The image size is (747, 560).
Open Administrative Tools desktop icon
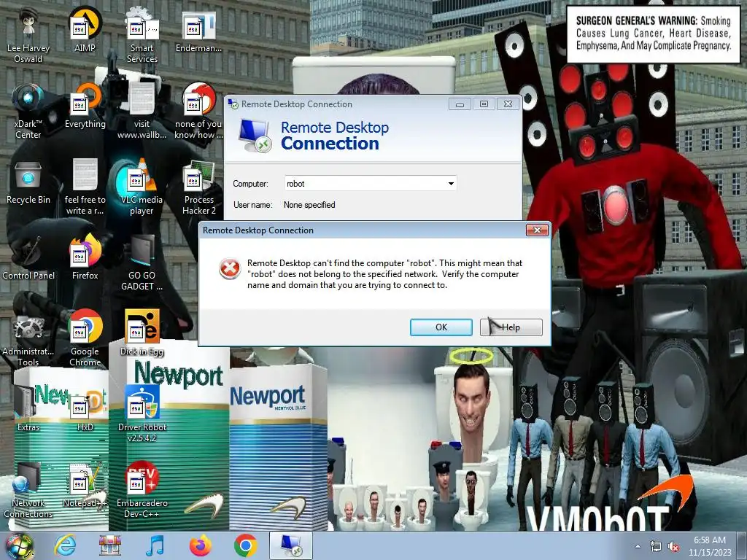coord(28,338)
